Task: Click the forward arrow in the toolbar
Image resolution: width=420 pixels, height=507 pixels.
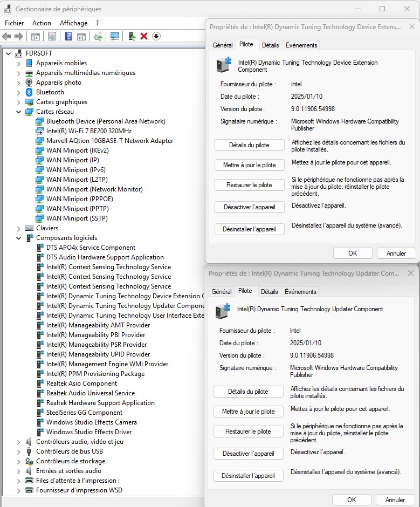Action: (x=19, y=36)
